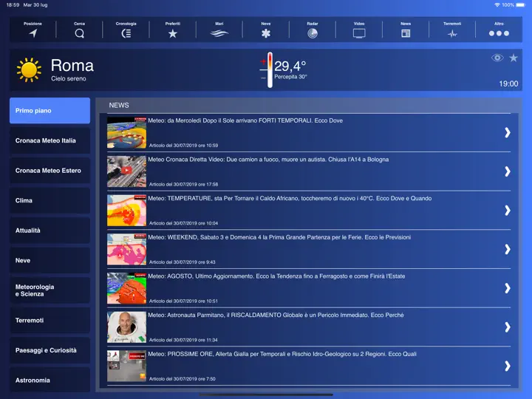The image size is (532, 399).
Task: Open chevron for PROSSIME ORE Allerta Gialla article
Action: pyautogui.click(x=507, y=366)
